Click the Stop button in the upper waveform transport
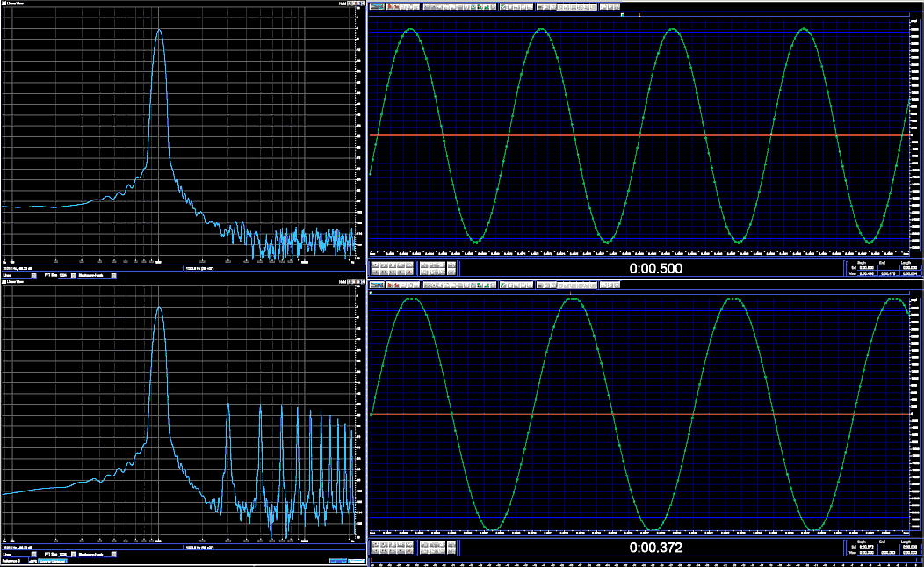The image size is (924, 567). click(376, 265)
